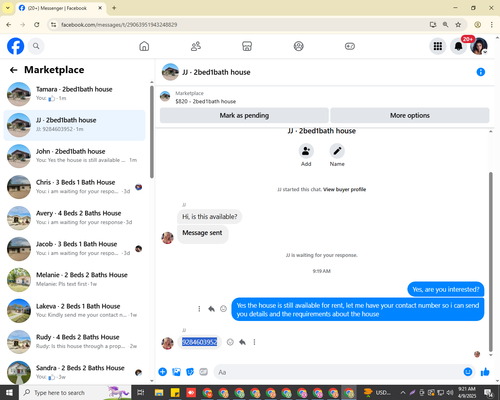Bookmark this page with star icon
This screenshot has height=400, width=500.
point(458,25)
